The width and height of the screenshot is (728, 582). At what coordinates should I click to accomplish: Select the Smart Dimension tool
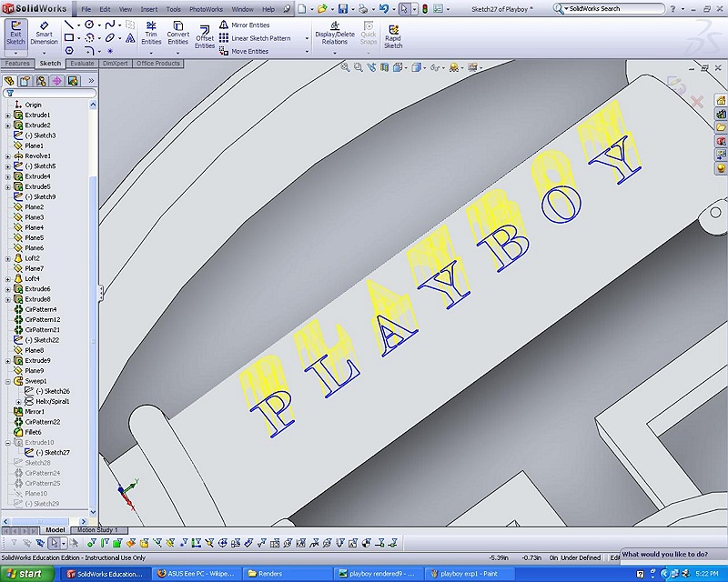coord(44,34)
